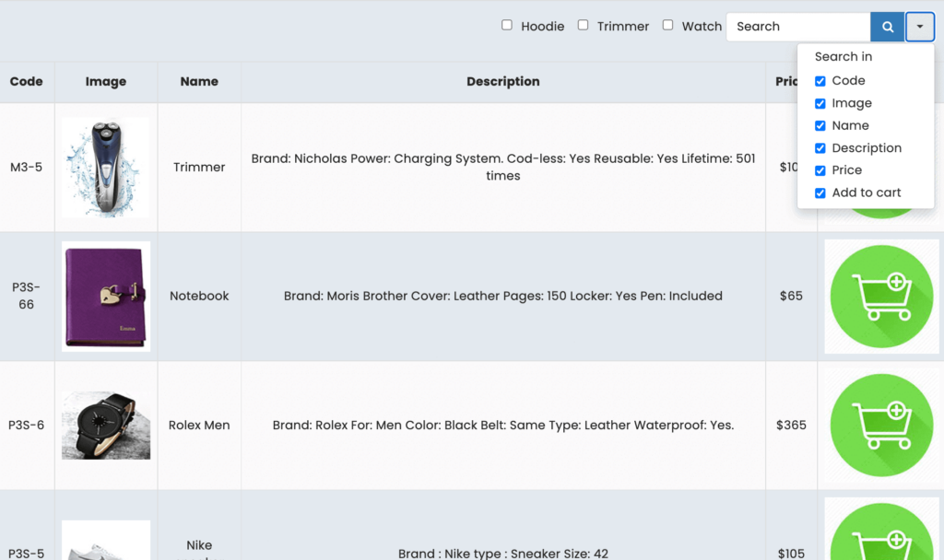Sort by the Description column header
This screenshot has height=560, width=944.
click(503, 81)
